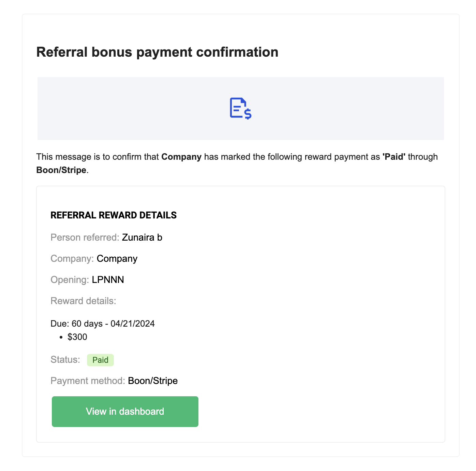Click the invoice dollar document icon
The image size is (476, 471).
tap(241, 109)
